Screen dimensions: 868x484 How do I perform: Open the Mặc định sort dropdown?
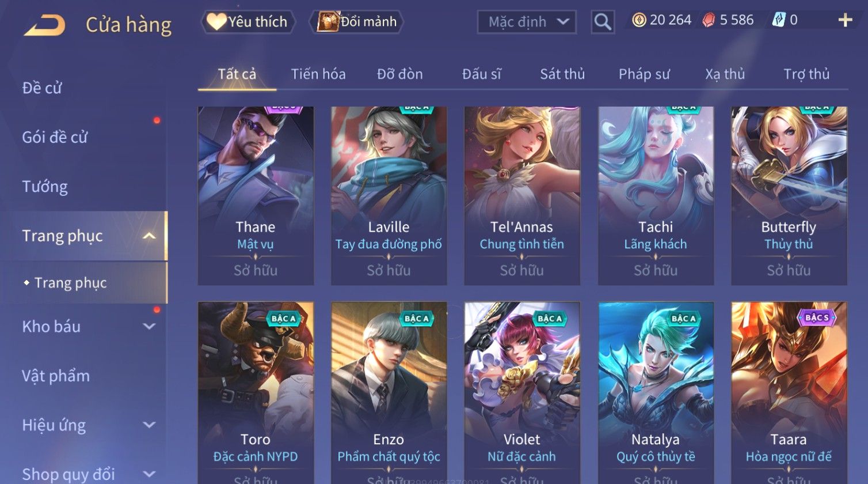[527, 22]
